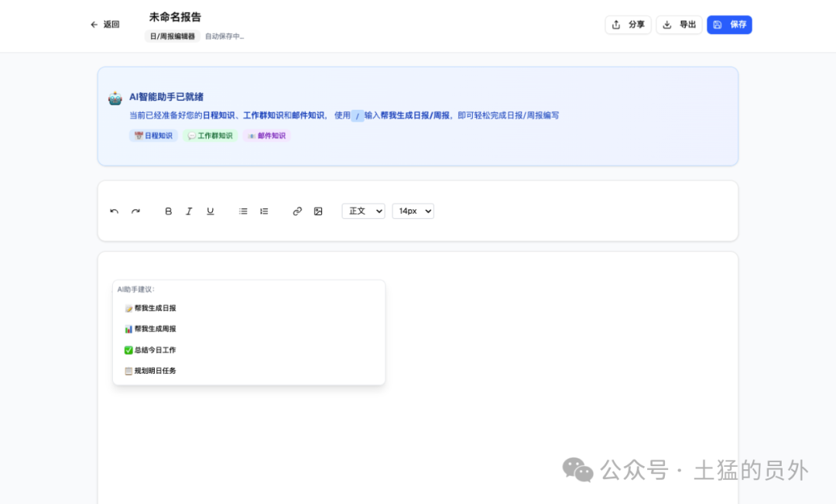Click the 导出 export button
The width and height of the screenshot is (836, 504).
[680, 25]
